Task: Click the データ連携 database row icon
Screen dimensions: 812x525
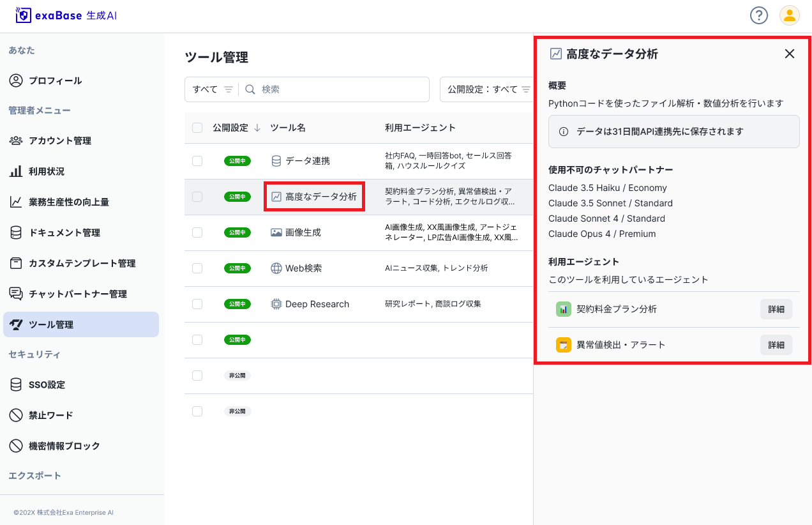Action: coord(276,161)
